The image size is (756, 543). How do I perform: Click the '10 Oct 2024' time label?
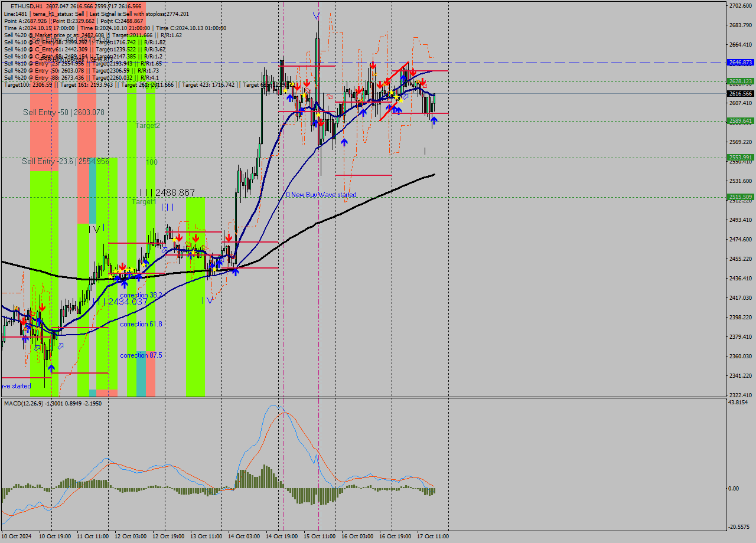coord(18,537)
